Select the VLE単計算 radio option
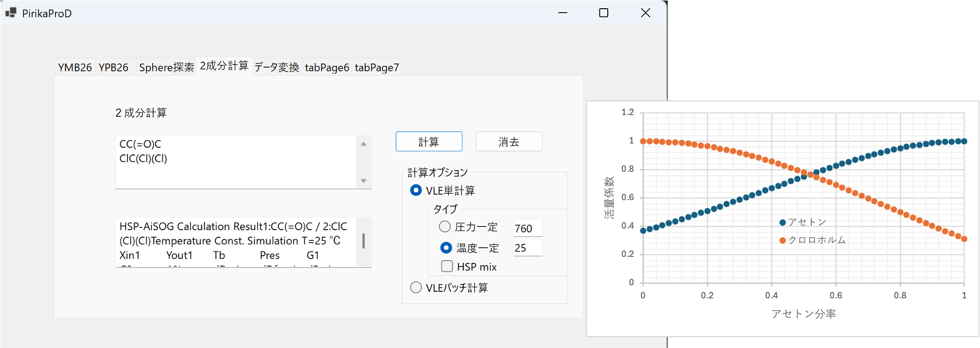The height and width of the screenshot is (348, 980). [x=416, y=190]
